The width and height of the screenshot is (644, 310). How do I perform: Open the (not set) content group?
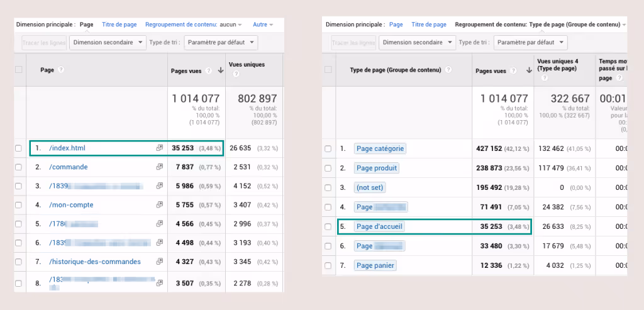pos(370,187)
